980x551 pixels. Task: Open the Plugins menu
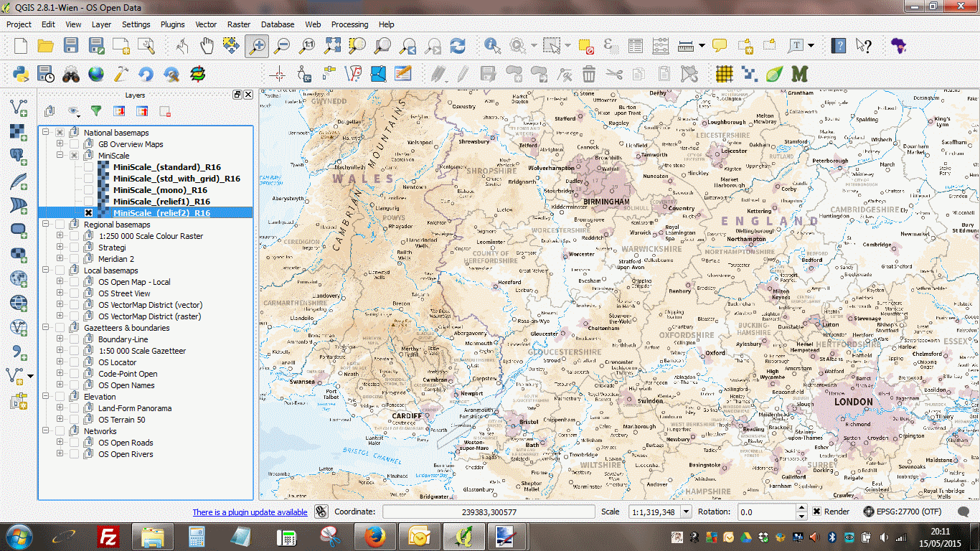(172, 24)
